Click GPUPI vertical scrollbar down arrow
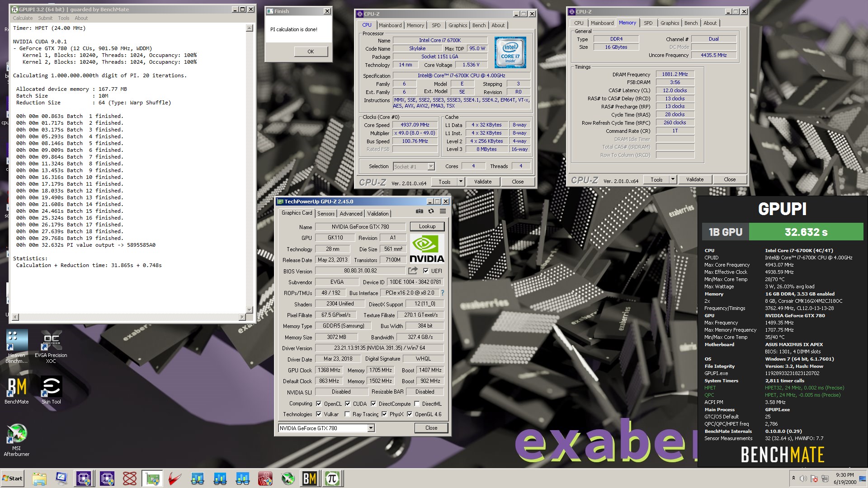Viewport: 868px width, 488px height. [x=249, y=310]
